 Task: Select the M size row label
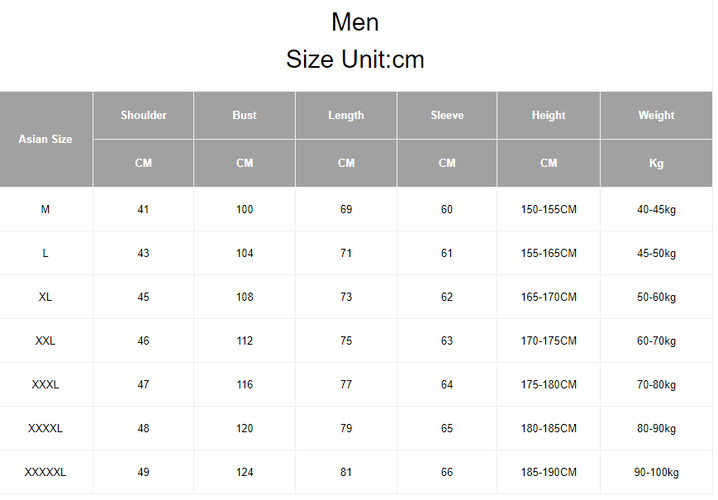coord(45,209)
